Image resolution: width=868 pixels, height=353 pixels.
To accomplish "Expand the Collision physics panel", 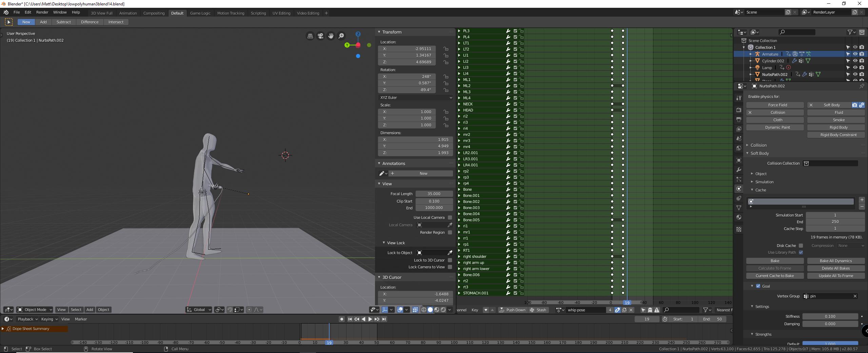I will pos(758,145).
